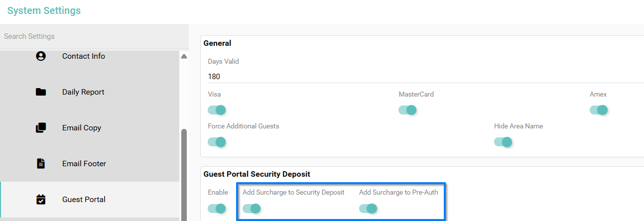Turn off Hide Area Name toggle

[x=503, y=142]
